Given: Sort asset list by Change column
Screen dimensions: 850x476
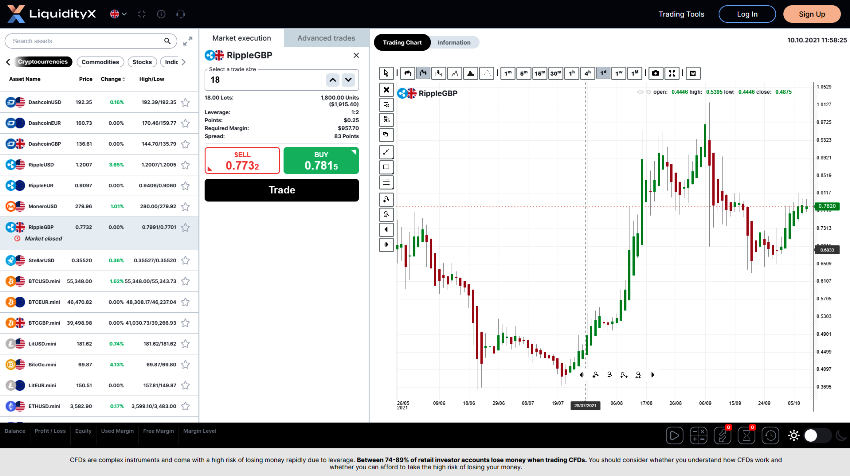Looking at the screenshot, I should pos(113,79).
